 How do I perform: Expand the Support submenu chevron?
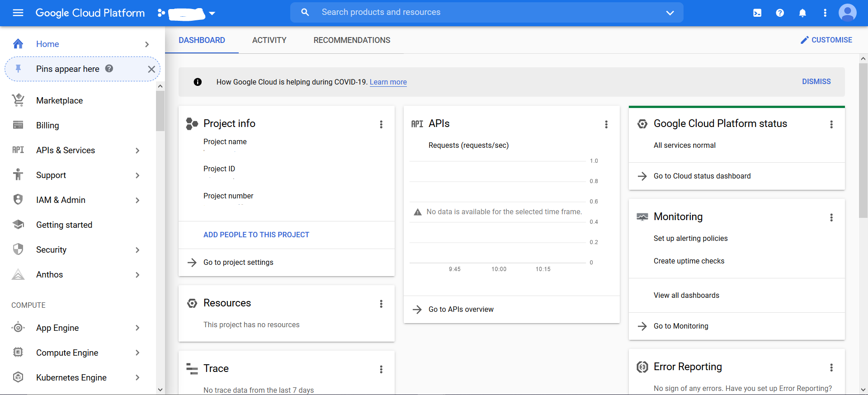[x=137, y=175]
